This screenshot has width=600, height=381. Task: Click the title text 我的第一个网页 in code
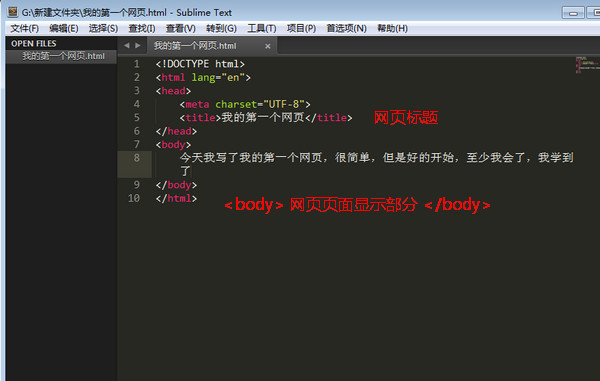[263, 117]
